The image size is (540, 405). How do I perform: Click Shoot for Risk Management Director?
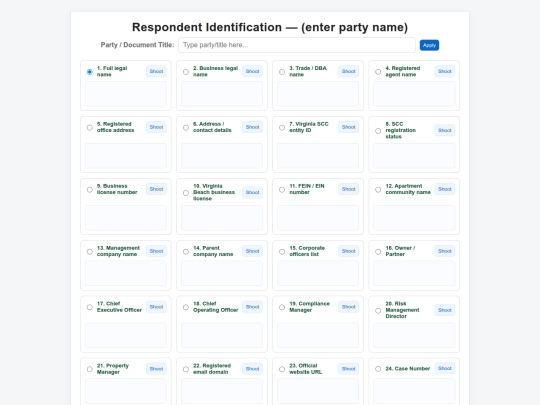[445, 310]
